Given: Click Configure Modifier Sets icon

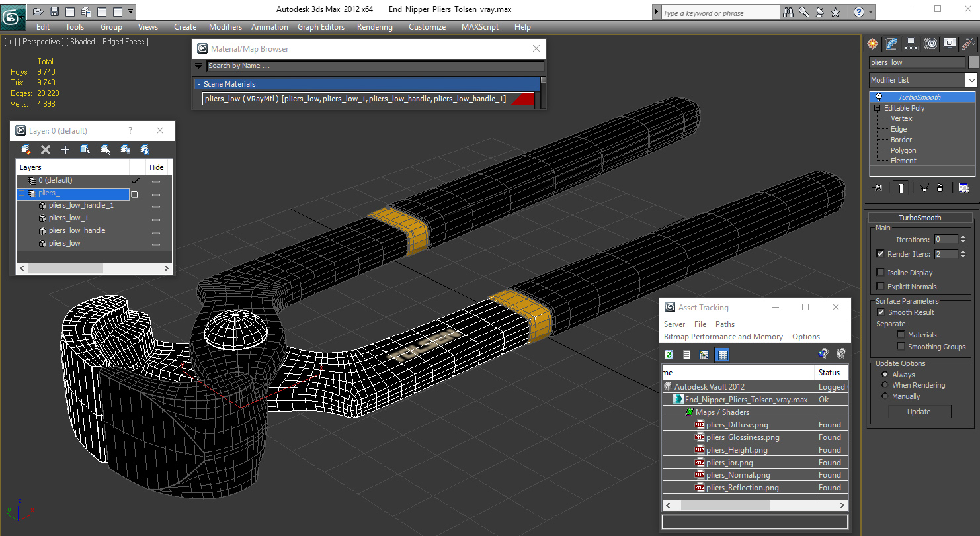Looking at the screenshot, I should [963, 188].
